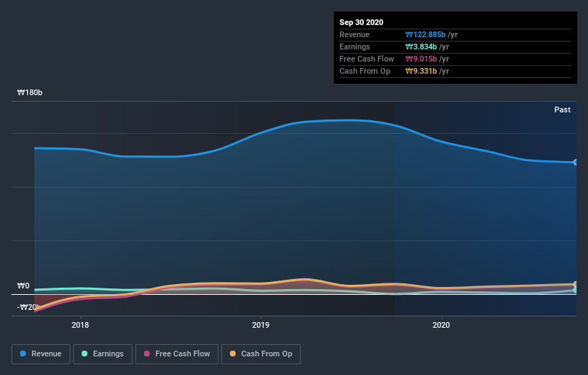The height and width of the screenshot is (375, 588).
Task: Click the 2018 axis label
Action: (x=80, y=325)
